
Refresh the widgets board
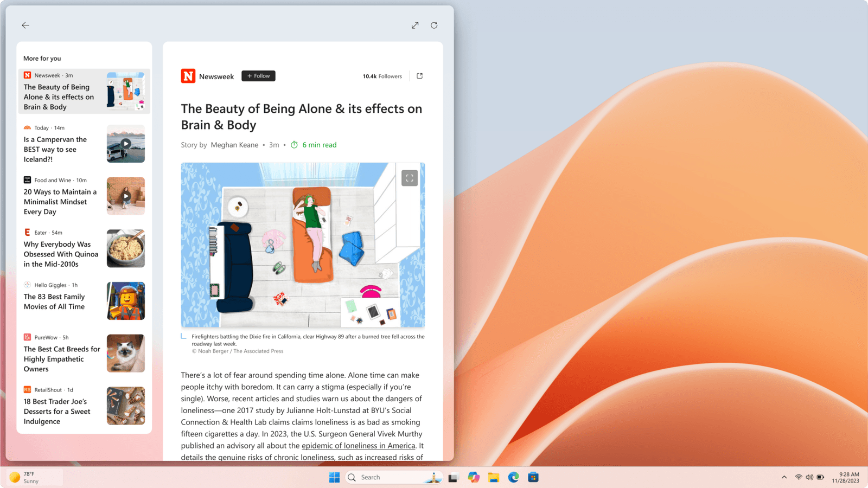point(433,25)
